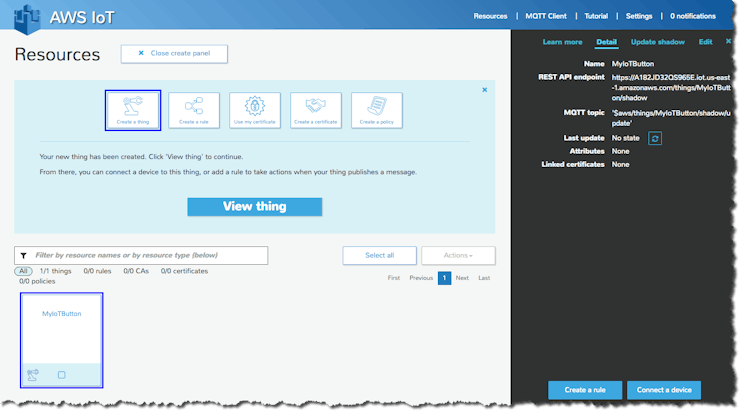The width and height of the screenshot is (740, 411).
Task: Open 0 notifications in the header
Action: [693, 16]
